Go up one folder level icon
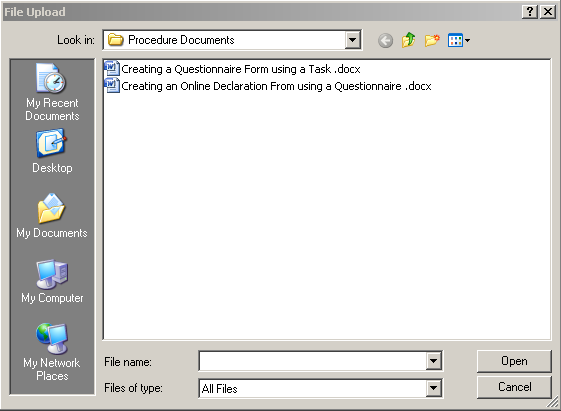 [x=408, y=40]
